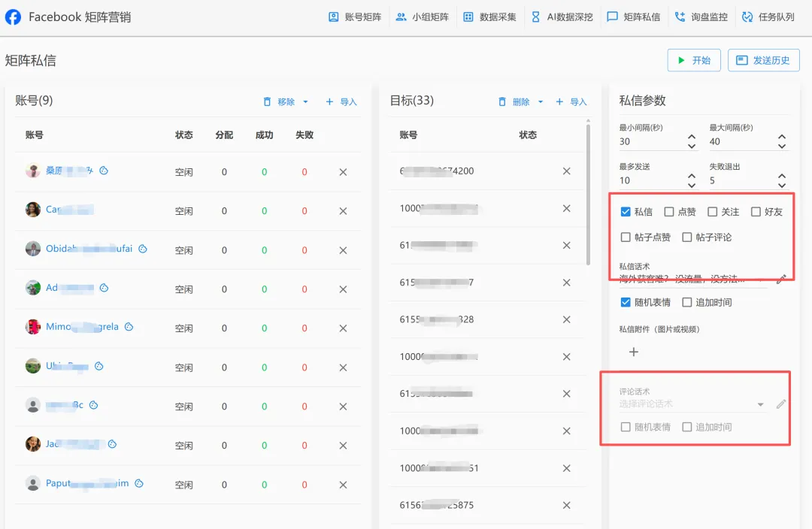Screen dimensions: 812x529
Task: Click the plus icon under 私信附件
Action: tap(634, 351)
